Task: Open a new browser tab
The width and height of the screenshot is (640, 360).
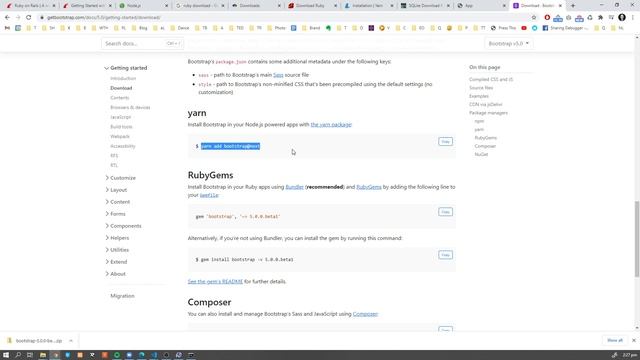Action: 573,6
